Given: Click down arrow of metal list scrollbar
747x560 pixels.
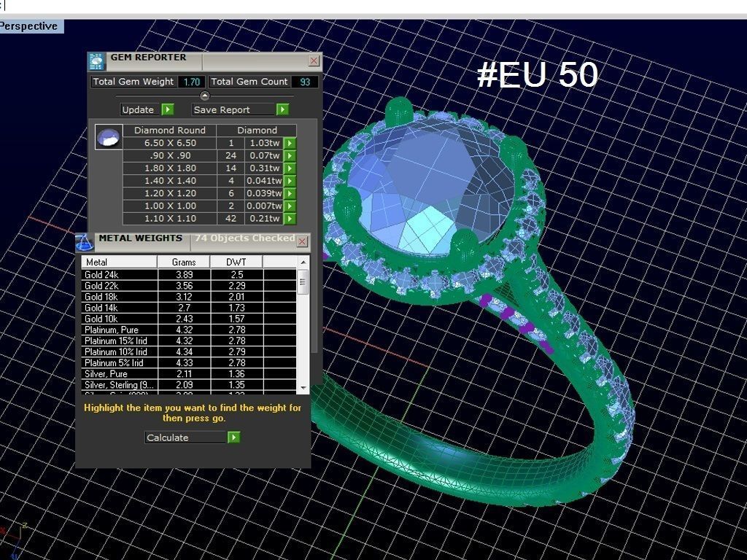Looking at the screenshot, I should click(303, 388).
